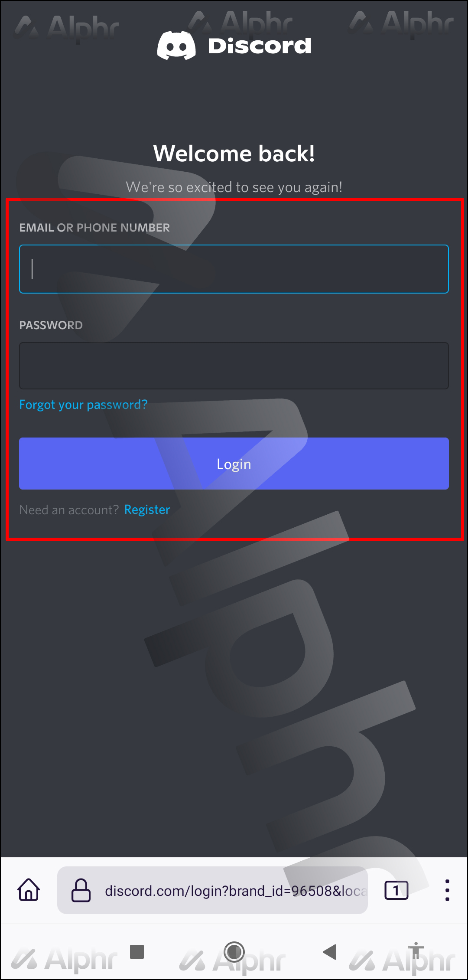Open the three-dot browser menu
This screenshot has height=980, width=468.
pos(447,890)
